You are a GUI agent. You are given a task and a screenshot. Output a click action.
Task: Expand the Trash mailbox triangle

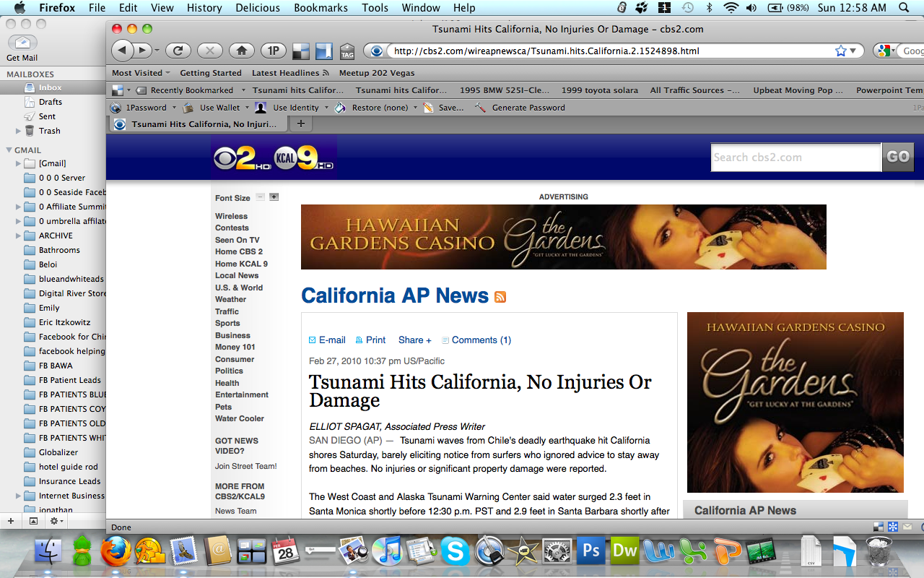[19, 131]
